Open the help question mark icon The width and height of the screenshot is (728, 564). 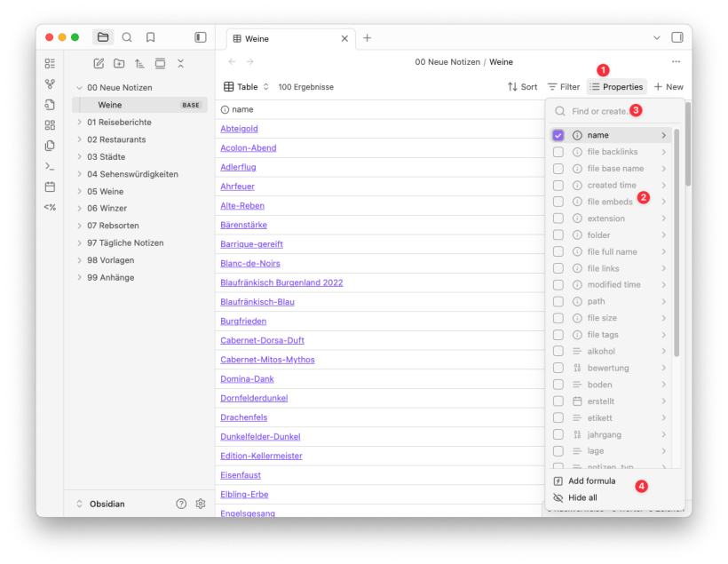pyautogui.click(x=181, y=504)
